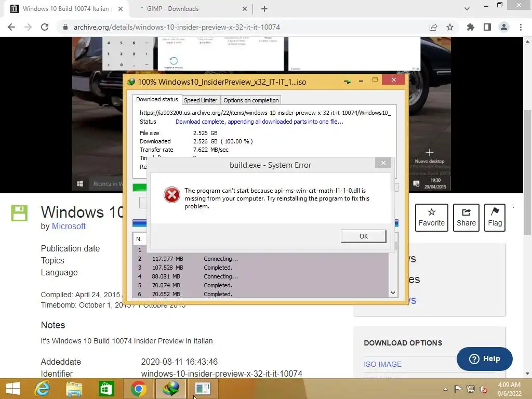
Task: Open the Microsoft creator link
Action: 69,227
